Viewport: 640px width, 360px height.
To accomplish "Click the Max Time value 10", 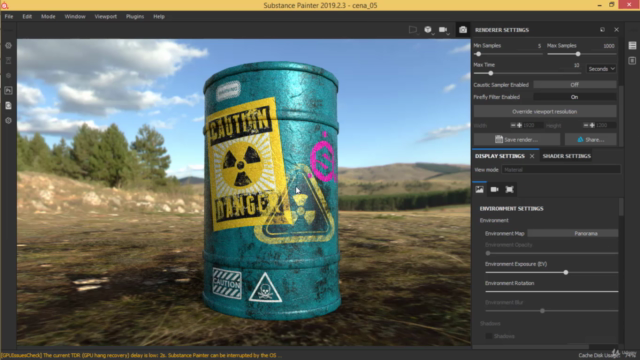I will click(576, 65).
